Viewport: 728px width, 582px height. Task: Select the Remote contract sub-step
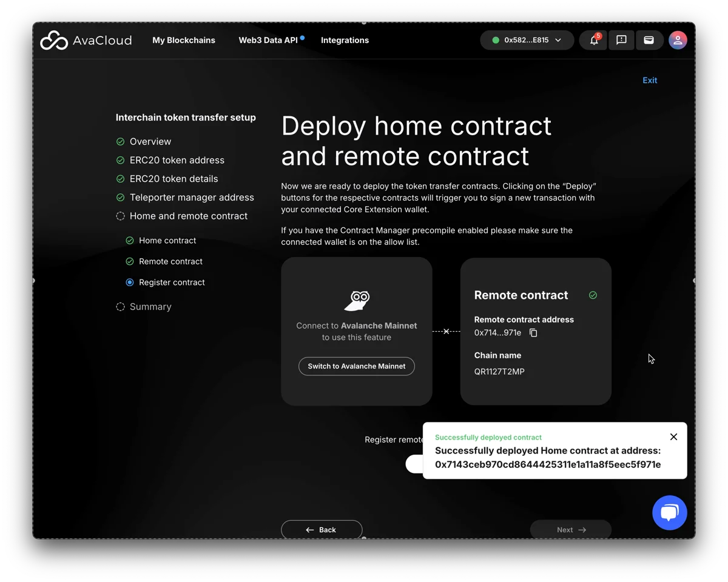170,261
